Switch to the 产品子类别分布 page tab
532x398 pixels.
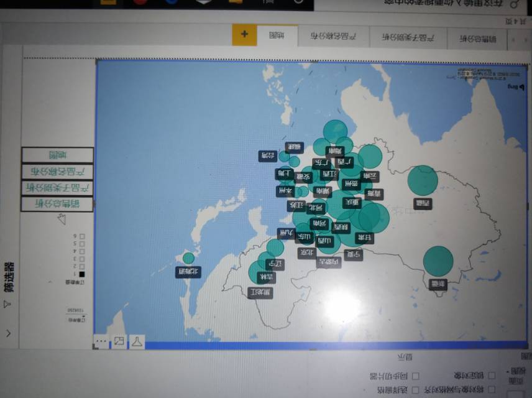coord(408,37)
